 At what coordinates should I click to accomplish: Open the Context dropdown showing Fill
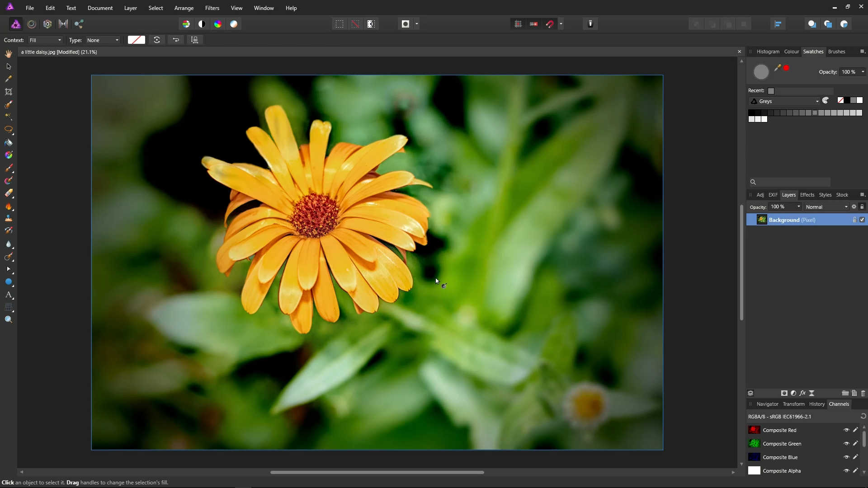click(45, 40)
